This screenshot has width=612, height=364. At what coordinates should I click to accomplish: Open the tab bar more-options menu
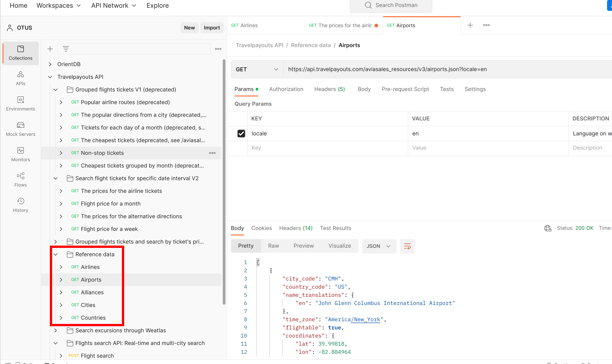(486, 25)
